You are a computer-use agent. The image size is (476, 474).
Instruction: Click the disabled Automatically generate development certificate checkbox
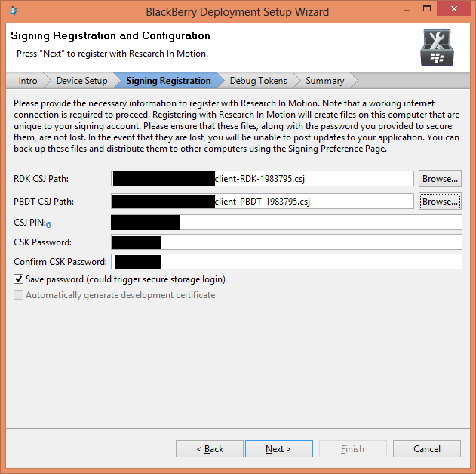click(x=19, y=295)
